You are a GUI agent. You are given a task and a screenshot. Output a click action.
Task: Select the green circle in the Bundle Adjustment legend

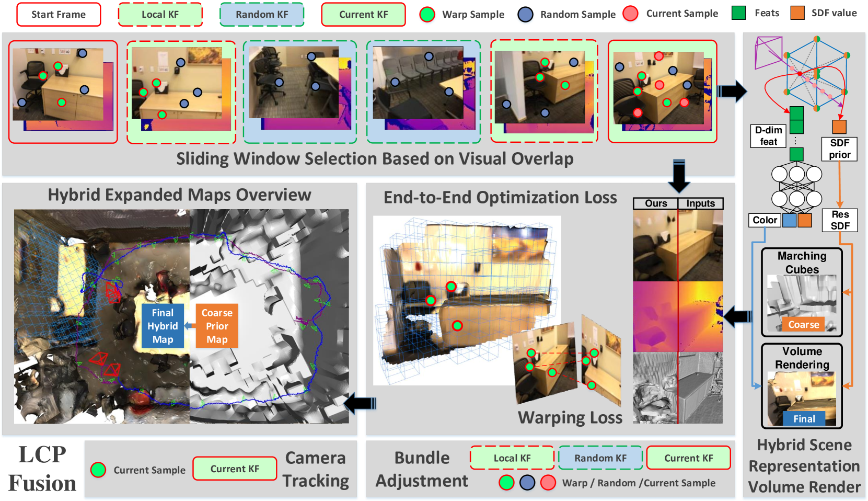[x=506, y=482]
